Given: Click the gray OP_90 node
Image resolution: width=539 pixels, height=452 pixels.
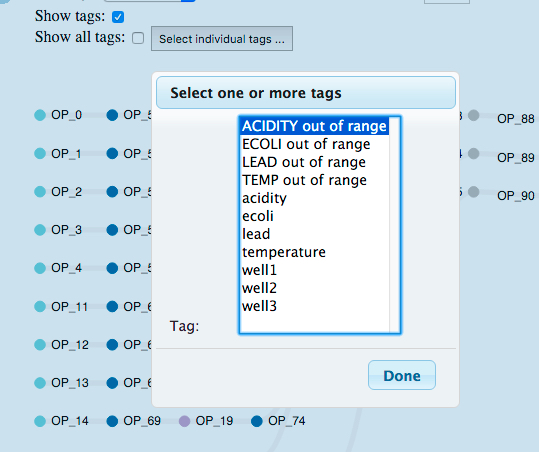Looking at the screenshot, I should click(474, 192).
